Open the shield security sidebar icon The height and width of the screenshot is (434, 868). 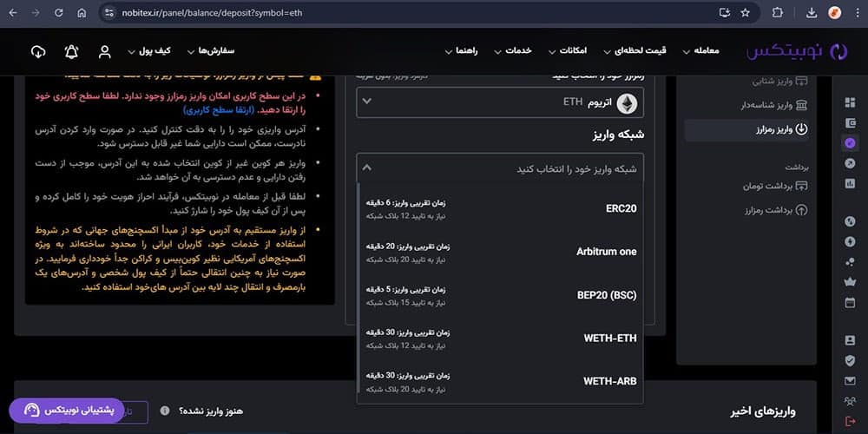(850, 360)
